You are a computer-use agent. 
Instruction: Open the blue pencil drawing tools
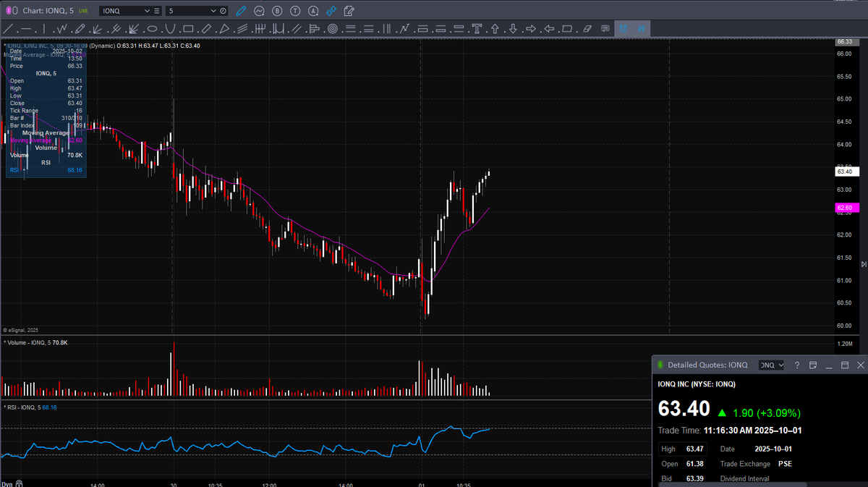tap(241, 11)
